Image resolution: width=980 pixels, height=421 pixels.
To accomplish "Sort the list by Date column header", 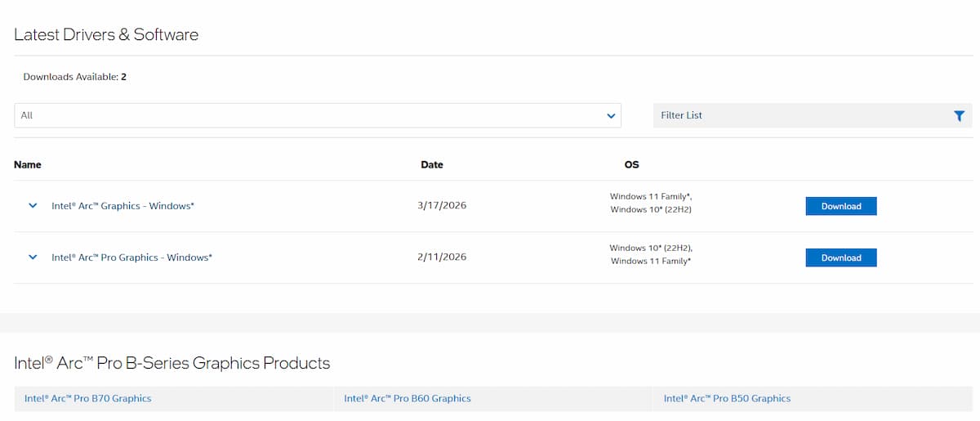I will (431, 164).
